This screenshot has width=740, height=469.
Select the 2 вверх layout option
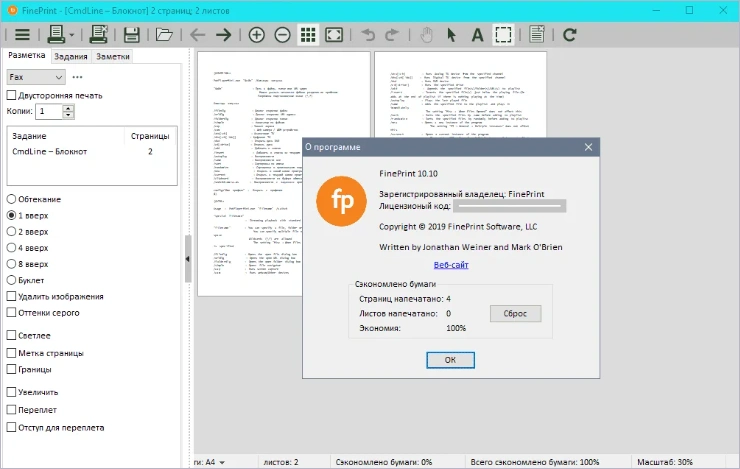point(12,231)
